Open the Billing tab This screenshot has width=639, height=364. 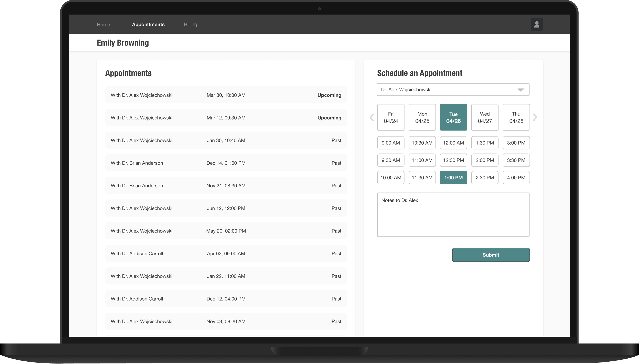(190, 25)
